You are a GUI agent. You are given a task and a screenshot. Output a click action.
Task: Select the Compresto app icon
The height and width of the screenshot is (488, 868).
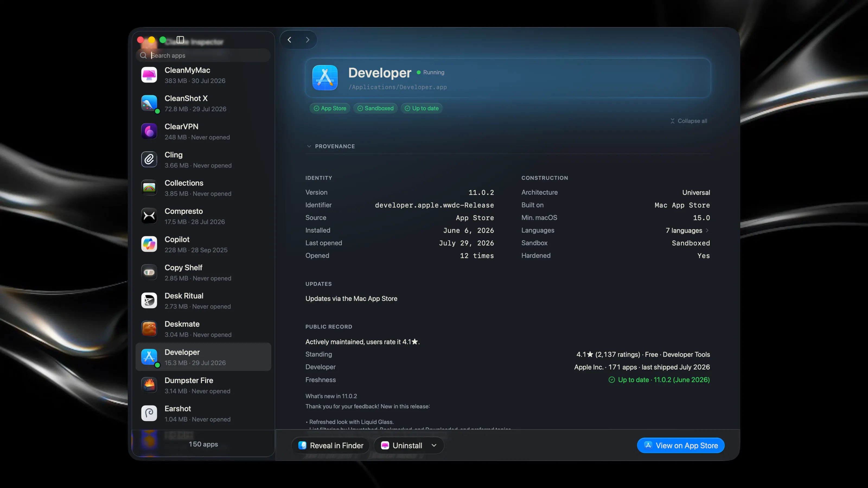point(149,216)
